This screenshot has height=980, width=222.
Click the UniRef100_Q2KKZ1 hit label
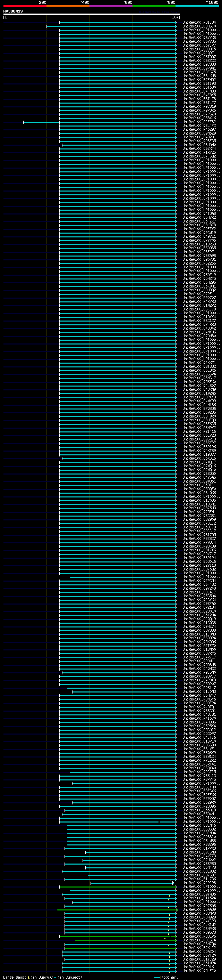click(199, 363)
